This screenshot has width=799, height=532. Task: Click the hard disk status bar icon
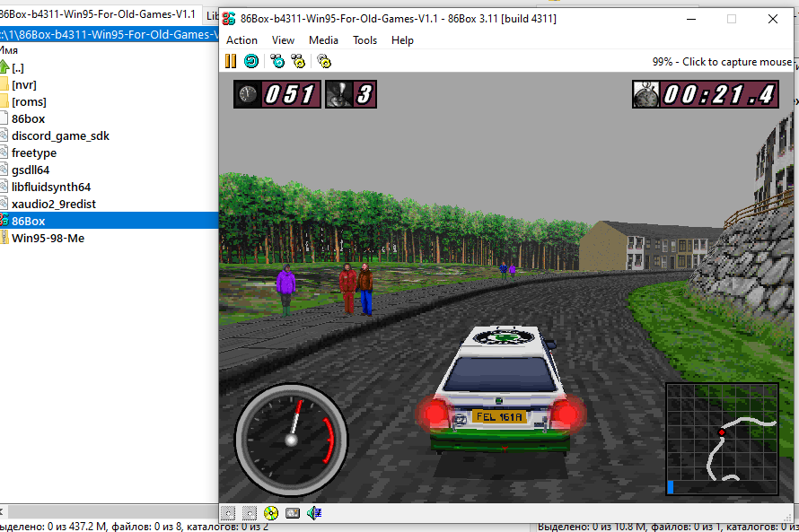point(293,512)
